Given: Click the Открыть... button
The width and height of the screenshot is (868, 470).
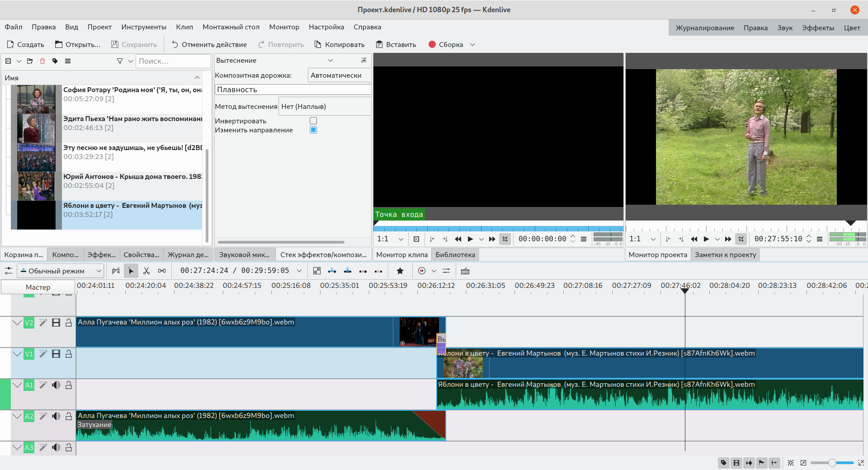Looking at the screenshot, I should click(x=78, y=45).
